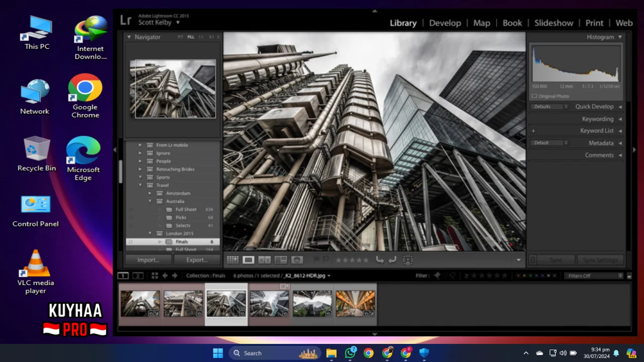The image size is (644, 362).
Task: Switch to the Library module
Action: pos(403,23)
